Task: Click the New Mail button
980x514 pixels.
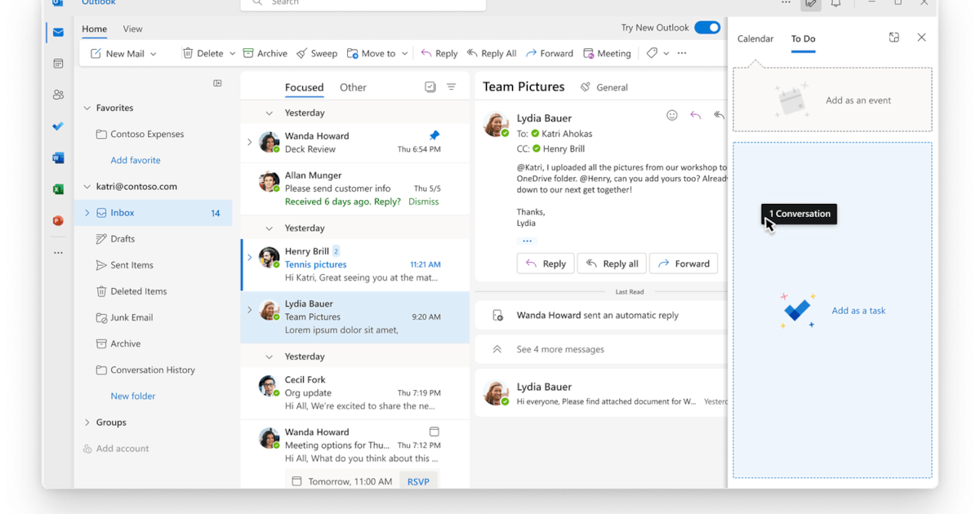Action: click(x=118, y=53)
